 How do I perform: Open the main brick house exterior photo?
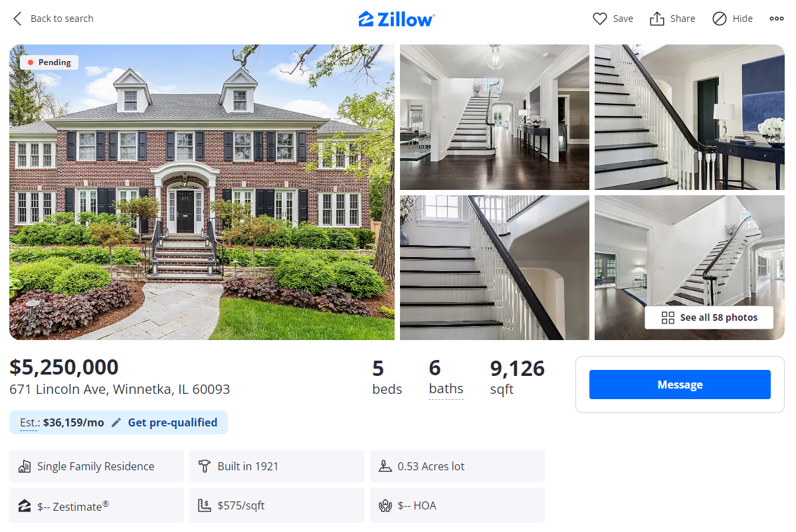(202, 193)
